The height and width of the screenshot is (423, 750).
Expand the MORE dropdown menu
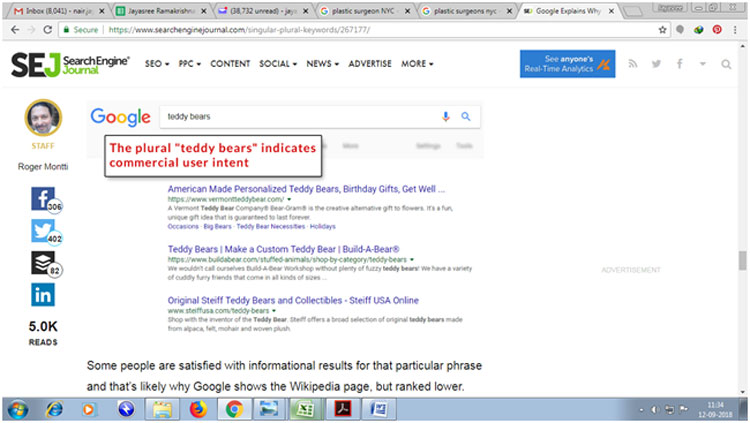[417, 64]
